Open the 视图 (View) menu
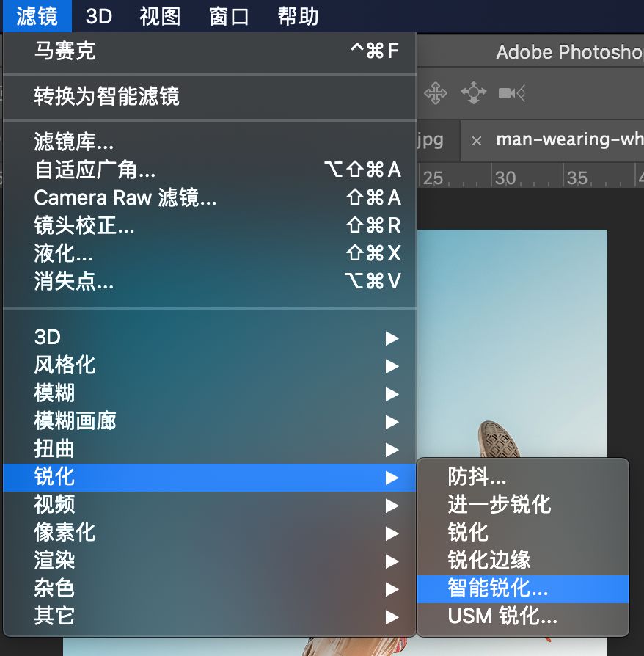 click(159, 16)
